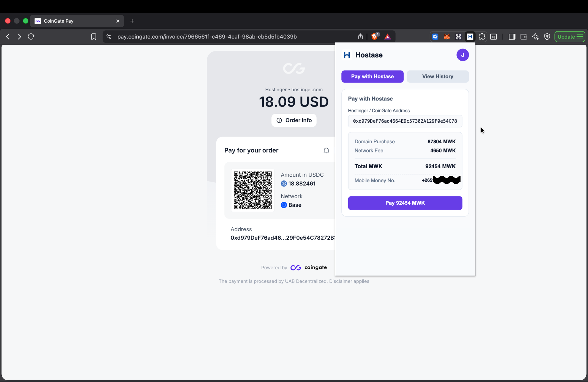Expand the Order info details

[x=294, y=120]
